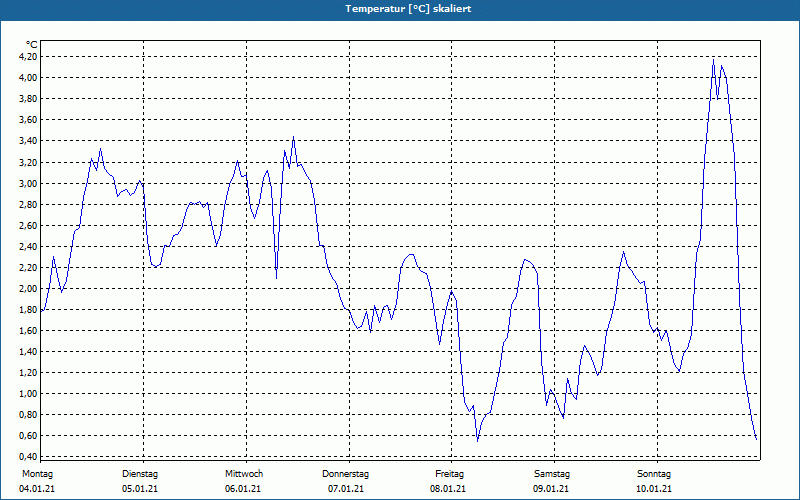Click the 2,00 y-axis value
Viewport: 800px width, 500px height.
[x=28, y=288]
